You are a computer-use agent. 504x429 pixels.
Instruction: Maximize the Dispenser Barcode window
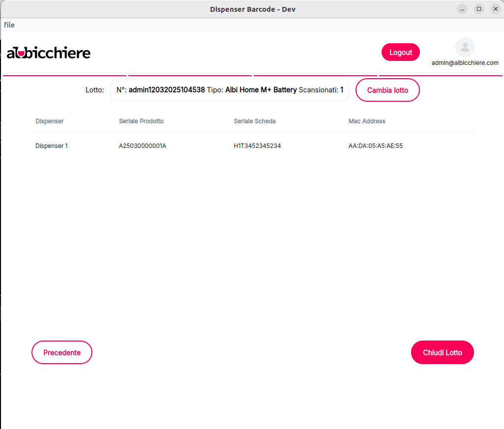coord(478,9)
